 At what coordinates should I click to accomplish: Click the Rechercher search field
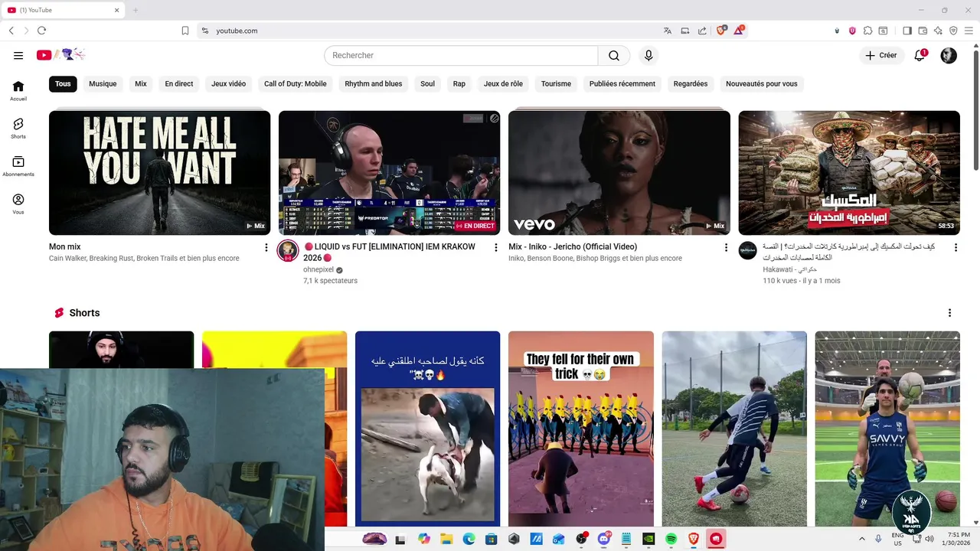[x=461, y=55]
